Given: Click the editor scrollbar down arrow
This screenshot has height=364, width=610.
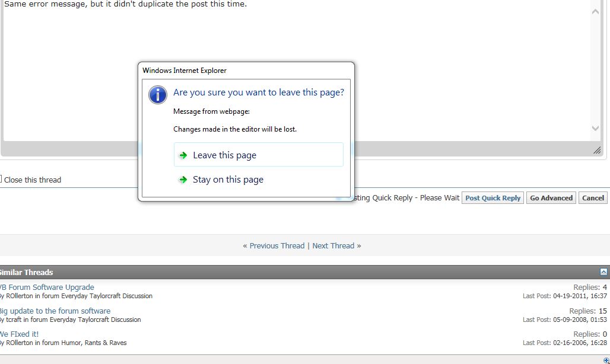Looking at the screenshot, I should (x=595, y=128).
